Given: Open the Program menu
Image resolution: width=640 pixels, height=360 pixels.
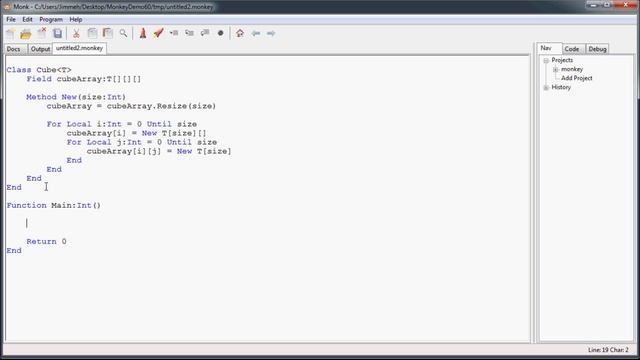Looking at the screenshot, I should tap(51, 20).
